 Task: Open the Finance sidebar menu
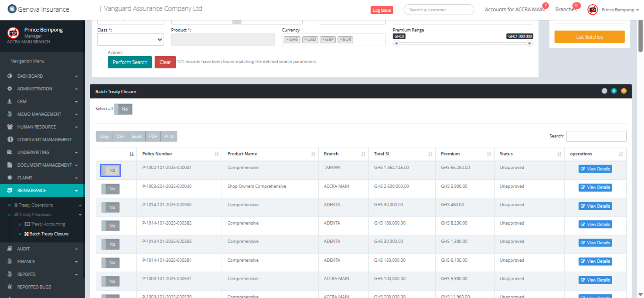(x=42, y=262)
